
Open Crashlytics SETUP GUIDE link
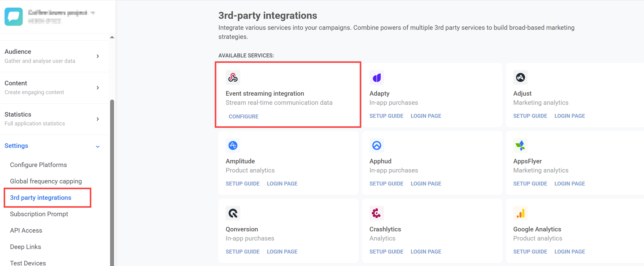coord(386,252)
